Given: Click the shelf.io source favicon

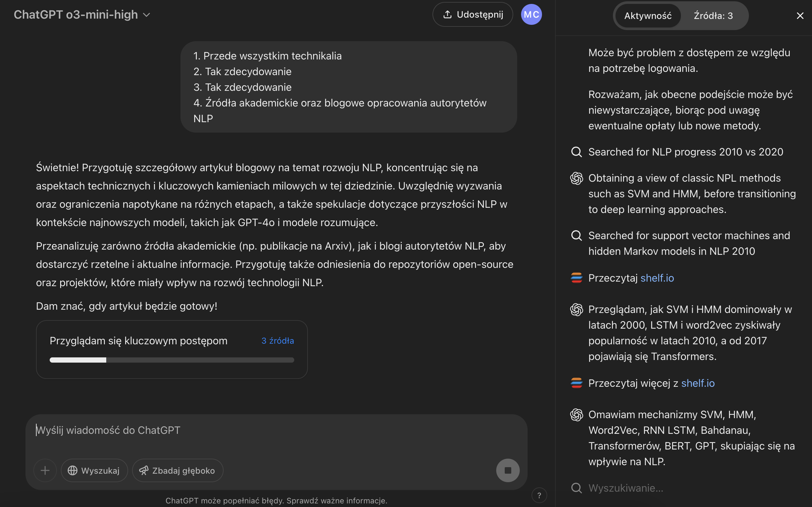Looking at the screenshot, I should (x=576, y=278).
